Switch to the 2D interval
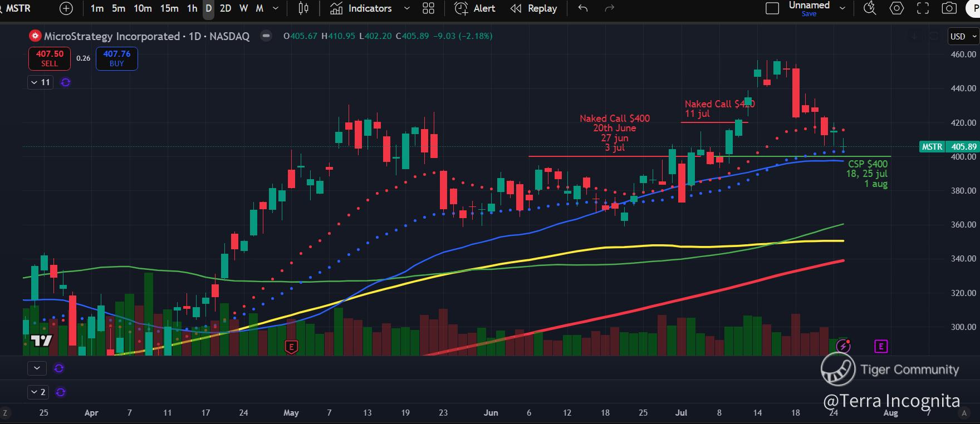This screenshot has height=424, width=980. [226, 8]
